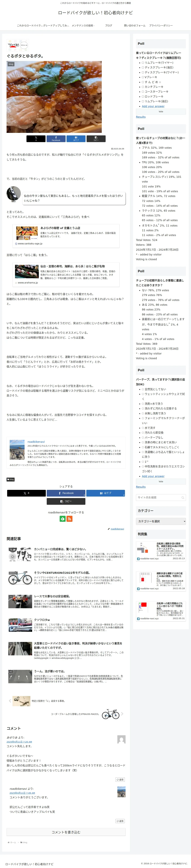The height and width of the screenshot is (868, 191).
Task: Open Results link under bar tape poll
Action: click(x=141, y=487)
